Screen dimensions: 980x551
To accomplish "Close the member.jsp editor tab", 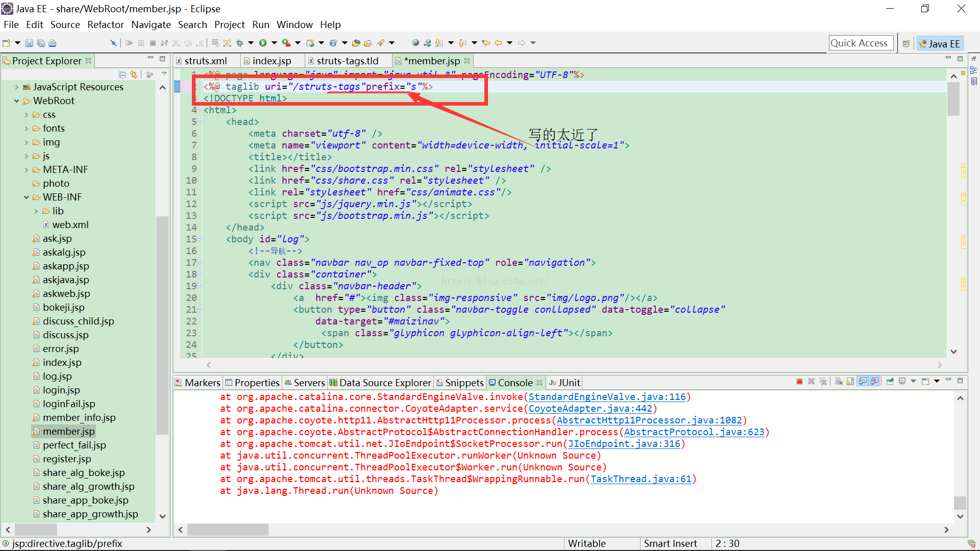I will tap(467, 61).
